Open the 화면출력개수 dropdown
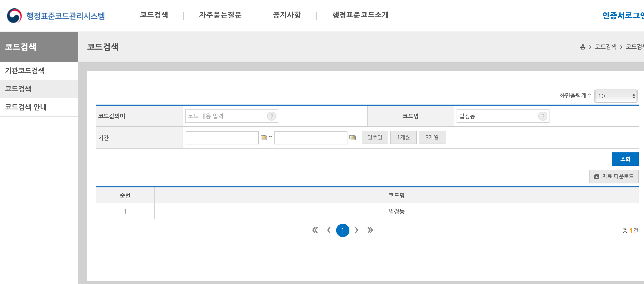 pos(616,96)
